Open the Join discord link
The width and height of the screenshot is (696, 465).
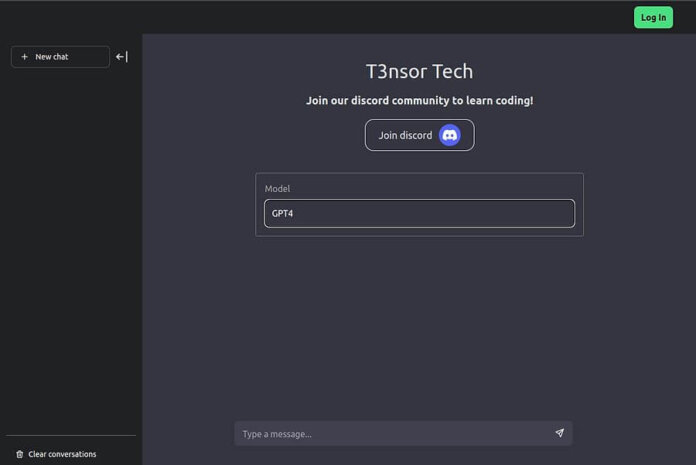click(x=419, y=135)
